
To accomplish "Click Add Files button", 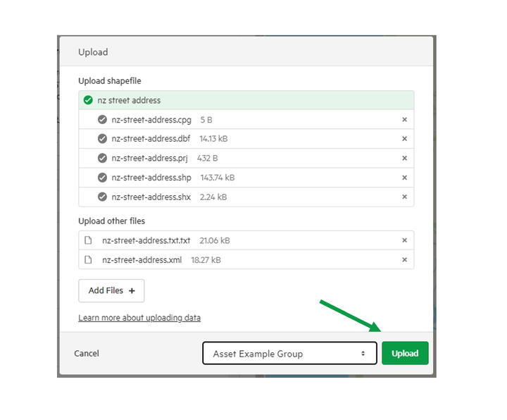I will coord(111,291).
